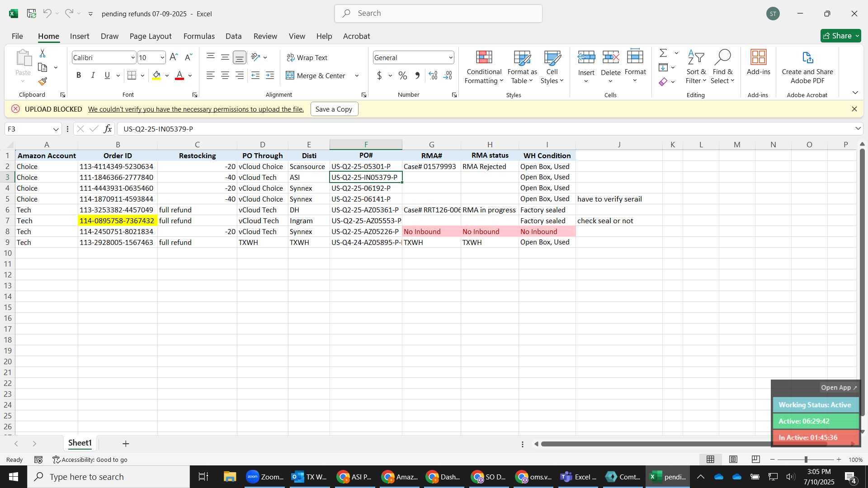The width and height of the screenshot is (868, 488).
Task: Increase font size with larger A icon
Action: 173,57
